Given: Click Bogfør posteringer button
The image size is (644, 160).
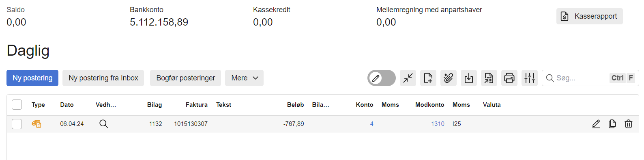Looking at the screenshot, I should pos(186,78).
